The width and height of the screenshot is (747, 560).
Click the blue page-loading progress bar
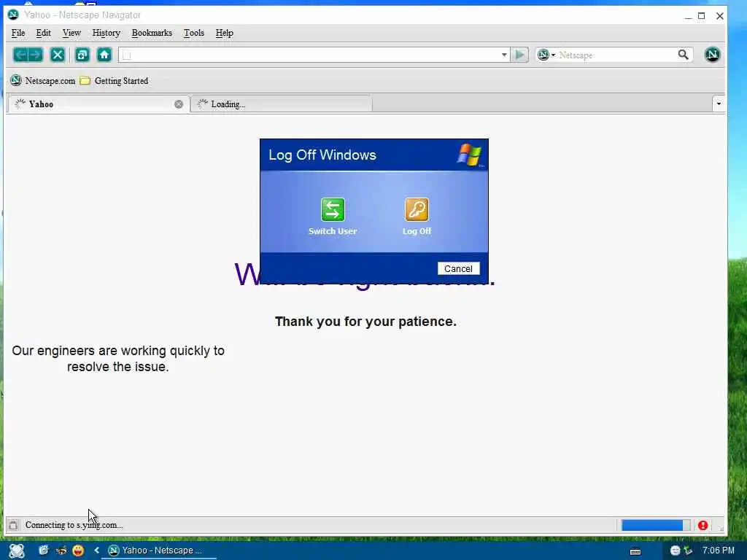tap(656, 525)
